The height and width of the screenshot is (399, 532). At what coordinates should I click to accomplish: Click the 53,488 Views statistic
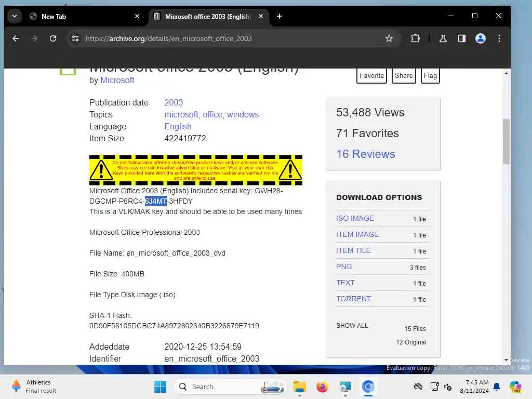tap(370, 113)
